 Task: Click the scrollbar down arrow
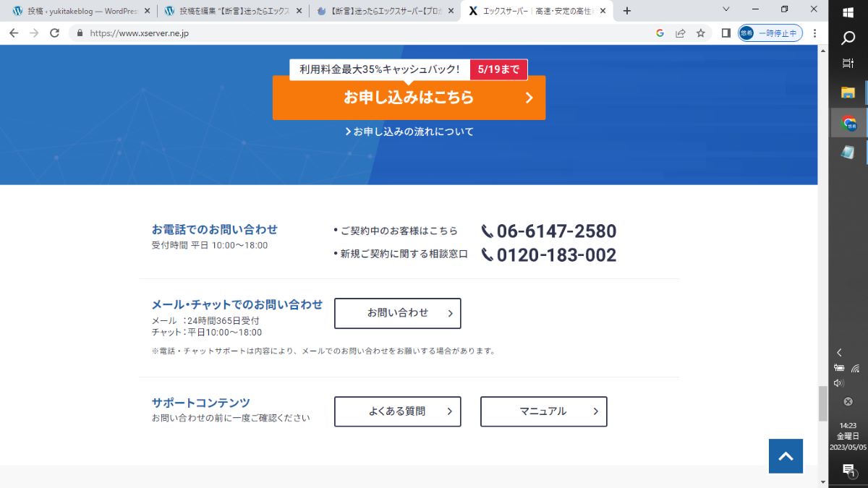pyautogui.click(x=822, y=482)
